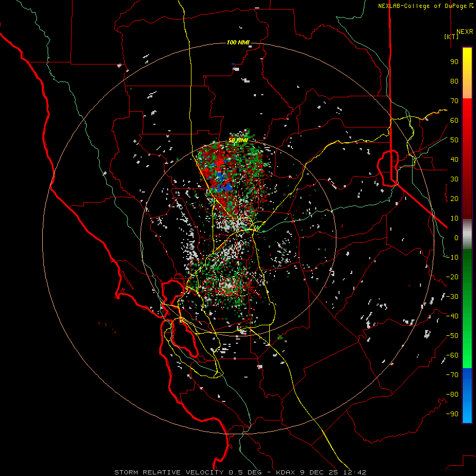Viewport: 476px width, 476px height.
Task: Click the 9 DEC 25 date text
Action: tap(319, 472)
